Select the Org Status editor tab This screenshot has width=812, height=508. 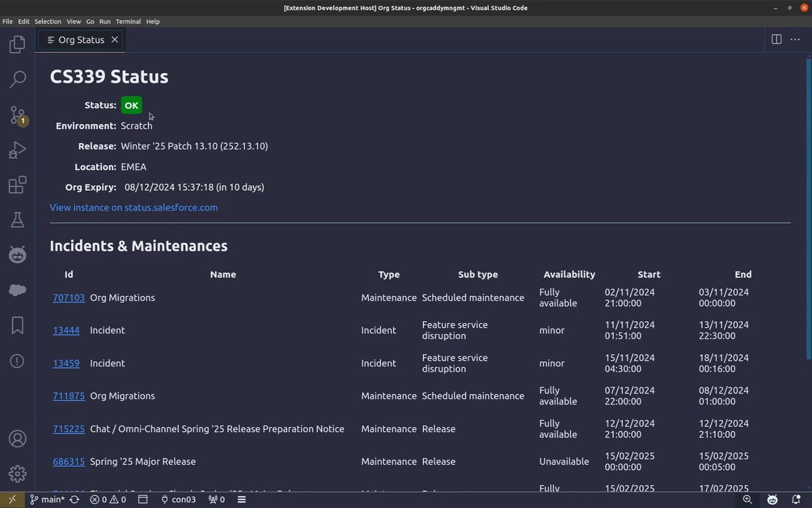pos(82,39)
